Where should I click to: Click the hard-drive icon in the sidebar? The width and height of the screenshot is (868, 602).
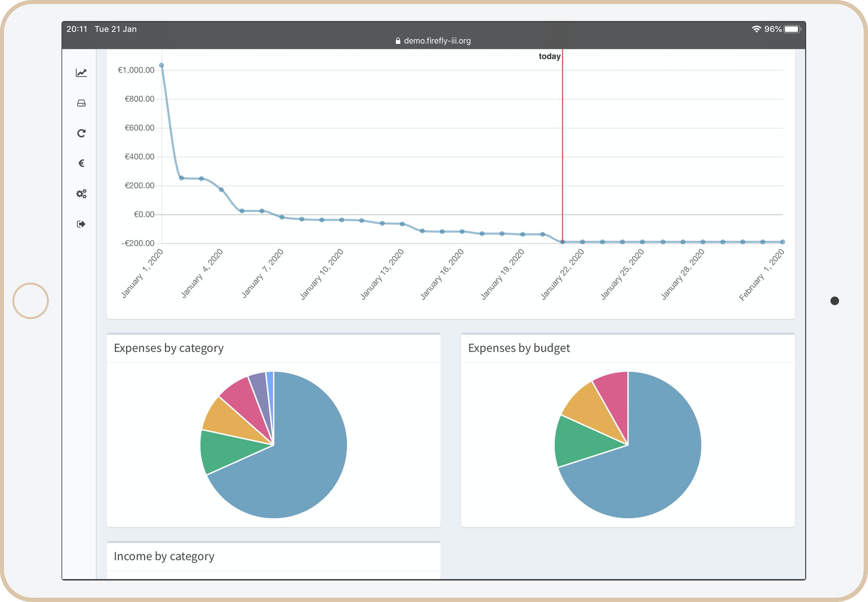point(81,103)
